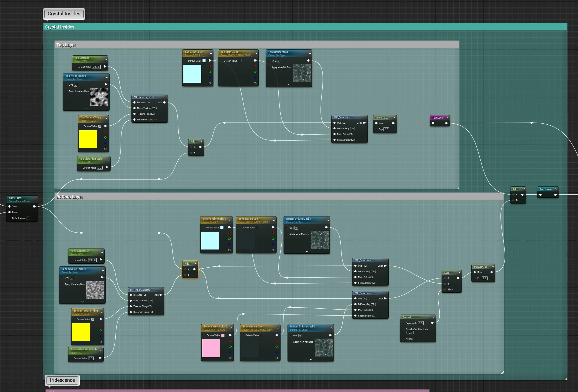Select the Bottom Layer comment header

point(279,197)
